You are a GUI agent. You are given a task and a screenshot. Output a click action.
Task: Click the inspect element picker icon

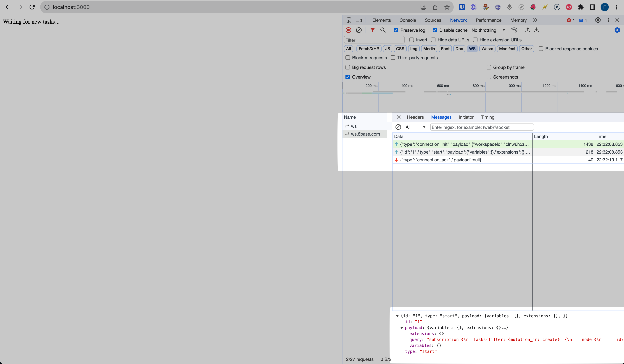click(348, 20)
